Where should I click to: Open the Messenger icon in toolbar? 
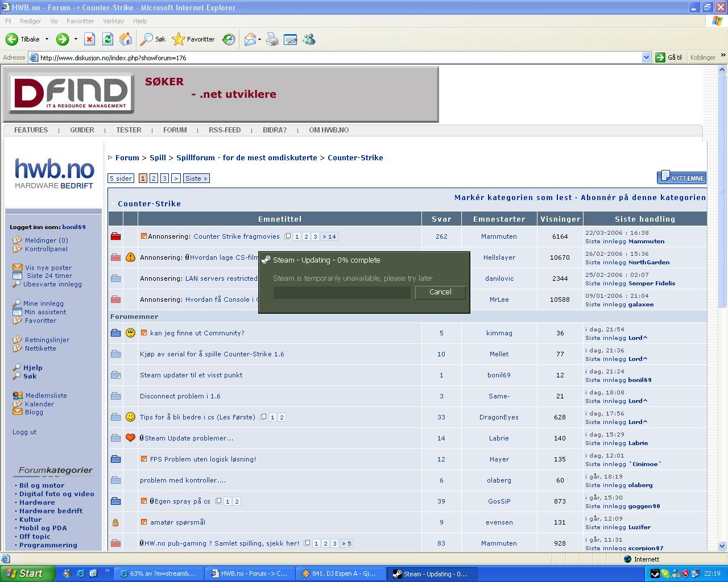[x=309, y=39]
